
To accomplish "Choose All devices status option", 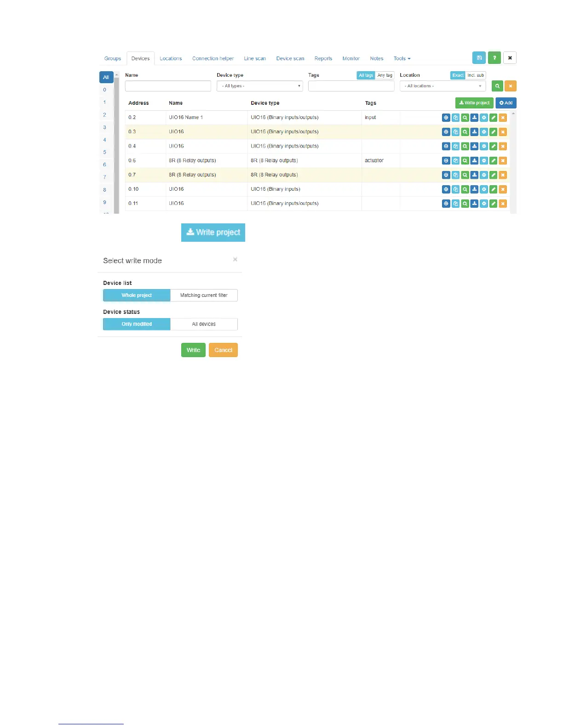I will [x=204, y=324].
